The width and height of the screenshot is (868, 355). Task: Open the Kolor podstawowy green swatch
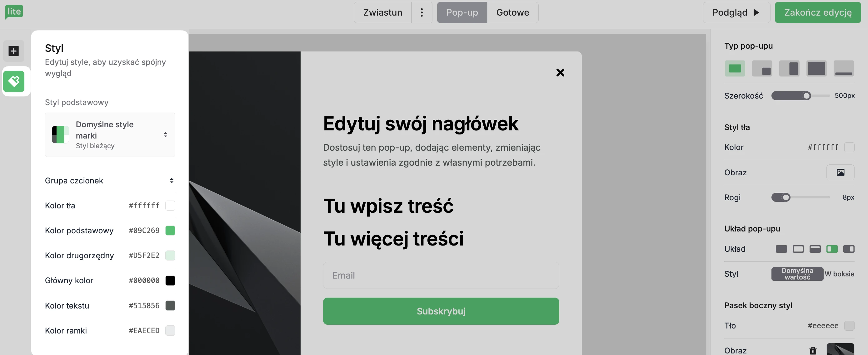tap(170, 231)
